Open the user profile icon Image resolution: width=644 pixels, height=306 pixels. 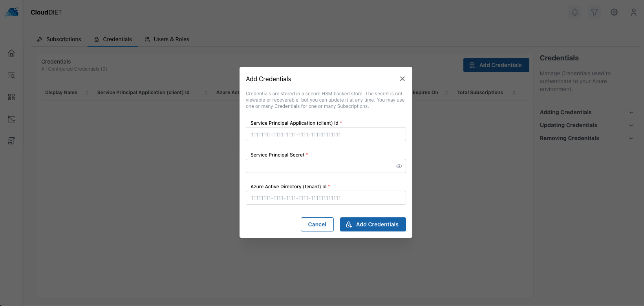pos(634,12)
